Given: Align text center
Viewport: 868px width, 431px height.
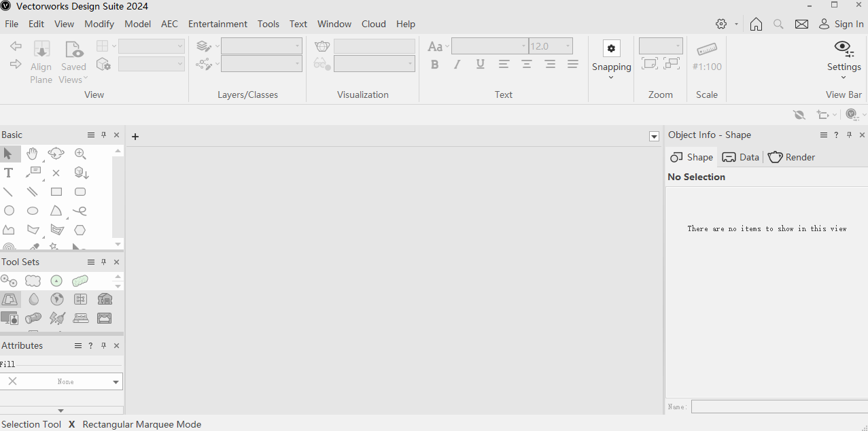Looking at the screenshot, I should [527, 65].
